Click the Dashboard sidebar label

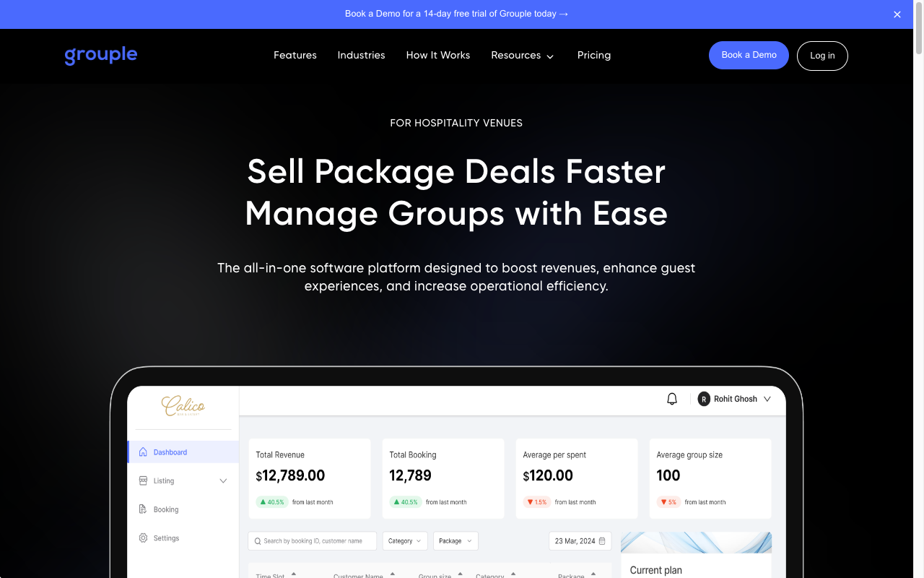[x=170, y=452]
